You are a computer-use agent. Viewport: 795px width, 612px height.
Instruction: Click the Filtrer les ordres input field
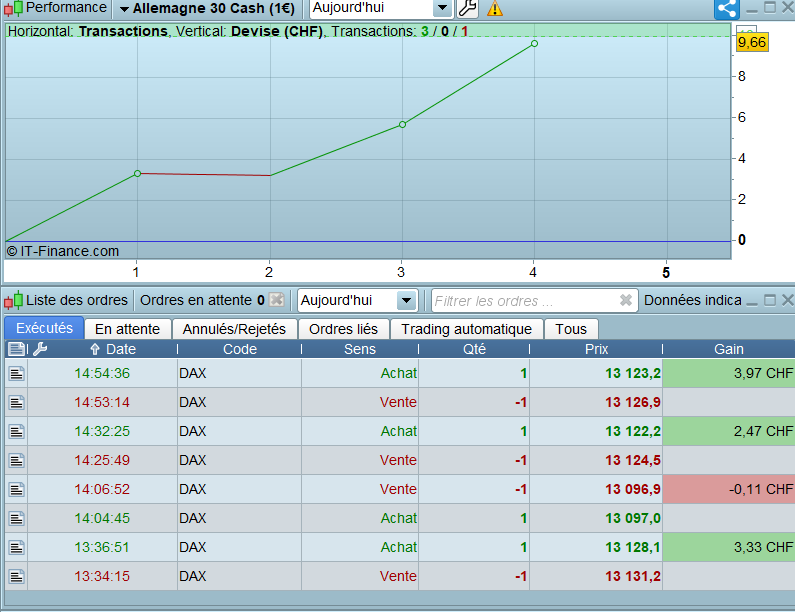point(522,300)
